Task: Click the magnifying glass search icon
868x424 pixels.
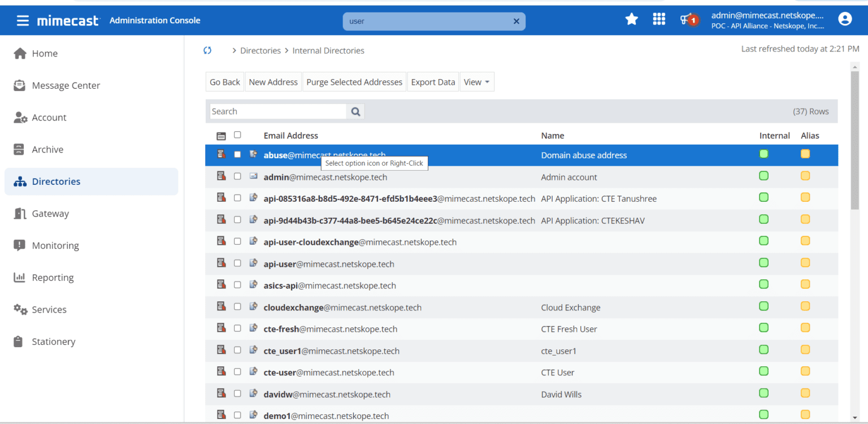Action: (355, 111)
